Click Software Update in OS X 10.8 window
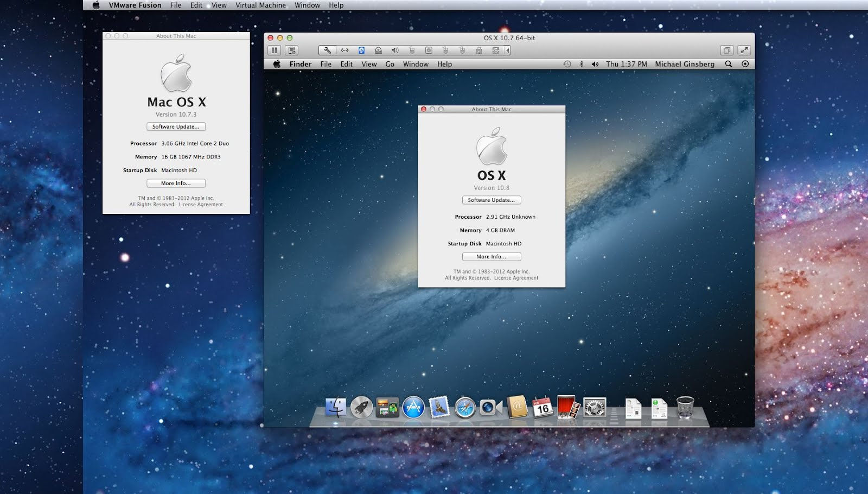The width and height of the screenshot is (868, 494). click(x=492, y=200)
